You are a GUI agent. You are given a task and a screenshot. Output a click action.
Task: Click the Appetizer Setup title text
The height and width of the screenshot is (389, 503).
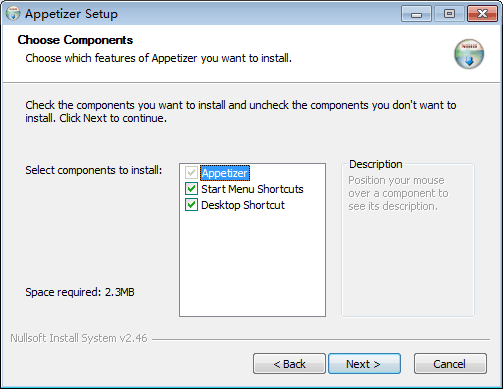pos(71,14)
